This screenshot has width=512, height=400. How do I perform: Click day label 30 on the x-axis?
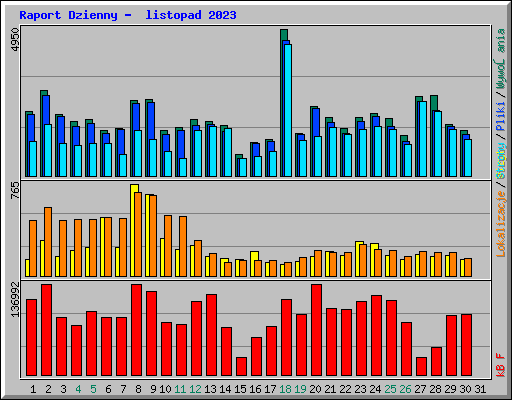(465, 389)
